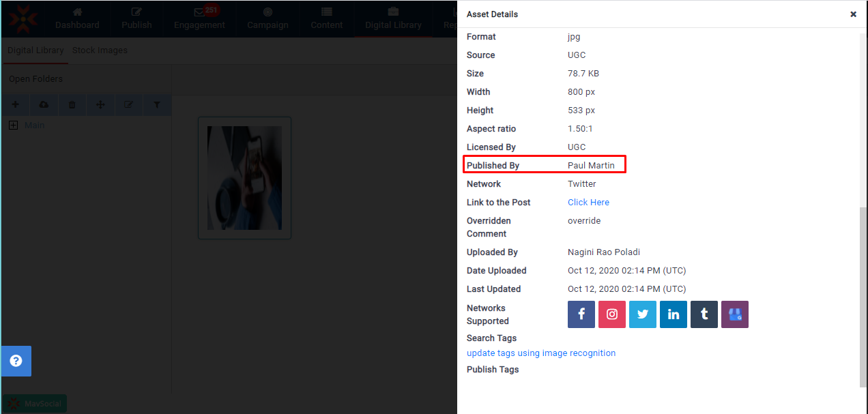Close the Asset Details panel
Viewport: 868px width, 414px height.
click(x=853, y=14)
